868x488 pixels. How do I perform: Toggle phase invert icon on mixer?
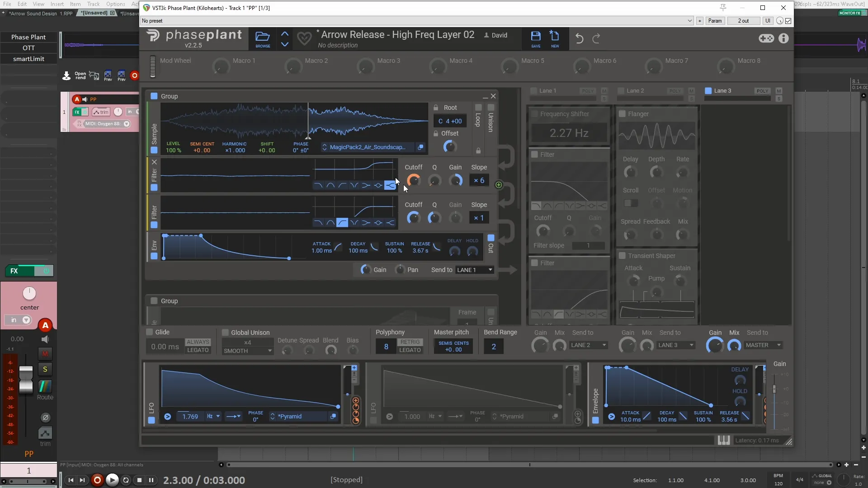click(x=45, y=418)
